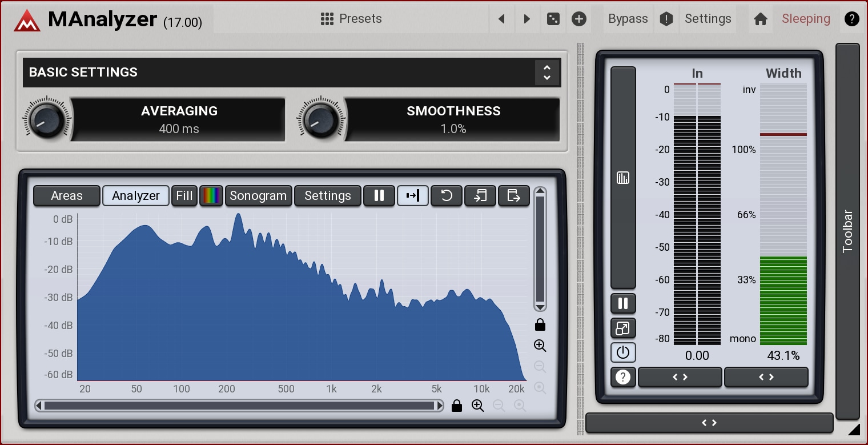The width and height of the screenshot is (868, 445).
Task: Click the horizontal scrollbar under the graph
Action: (239, 406)
